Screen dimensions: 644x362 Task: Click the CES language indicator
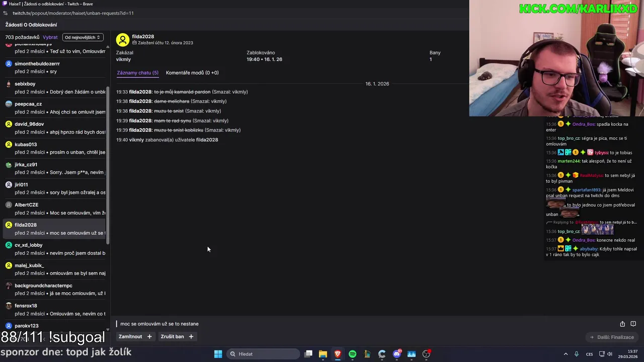[x=589, y=354]
